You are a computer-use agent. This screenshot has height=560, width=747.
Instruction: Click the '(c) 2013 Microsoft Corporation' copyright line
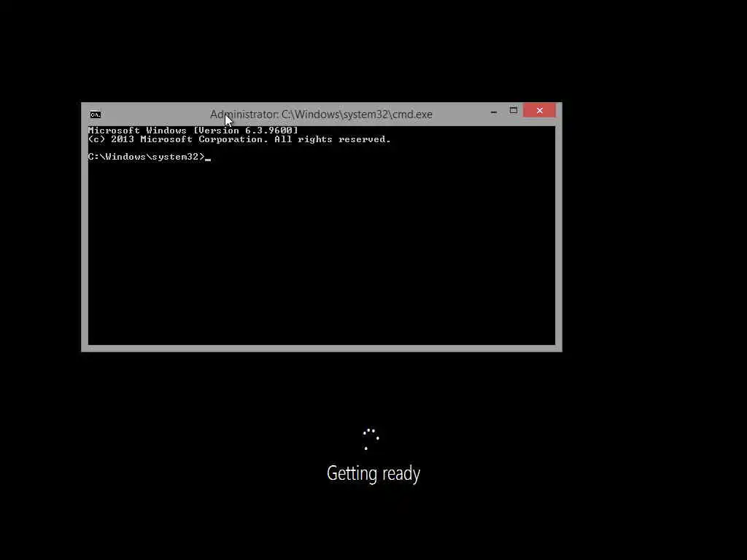pos(239,139)
